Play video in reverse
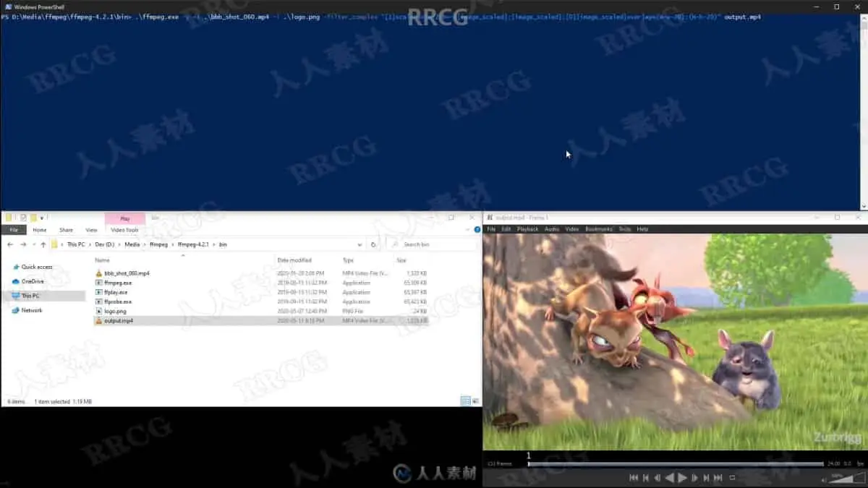 [670, 478]
